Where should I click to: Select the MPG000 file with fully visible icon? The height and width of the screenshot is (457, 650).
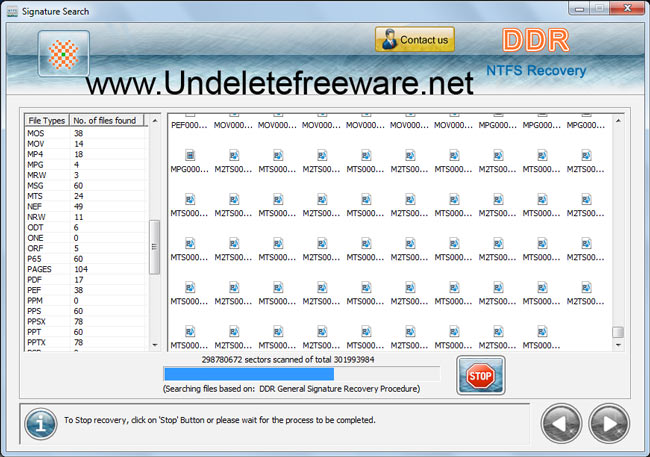pos(189,162)
